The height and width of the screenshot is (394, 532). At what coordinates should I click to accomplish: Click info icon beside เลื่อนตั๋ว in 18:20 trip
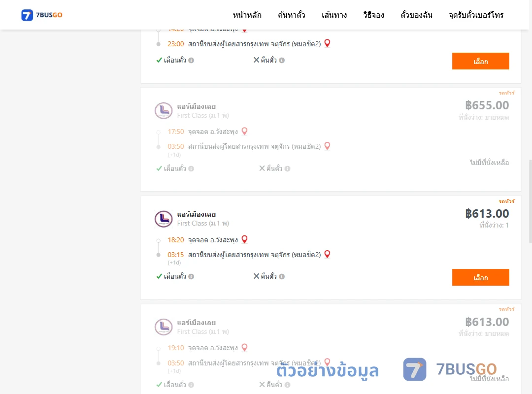tap(191, 277)
